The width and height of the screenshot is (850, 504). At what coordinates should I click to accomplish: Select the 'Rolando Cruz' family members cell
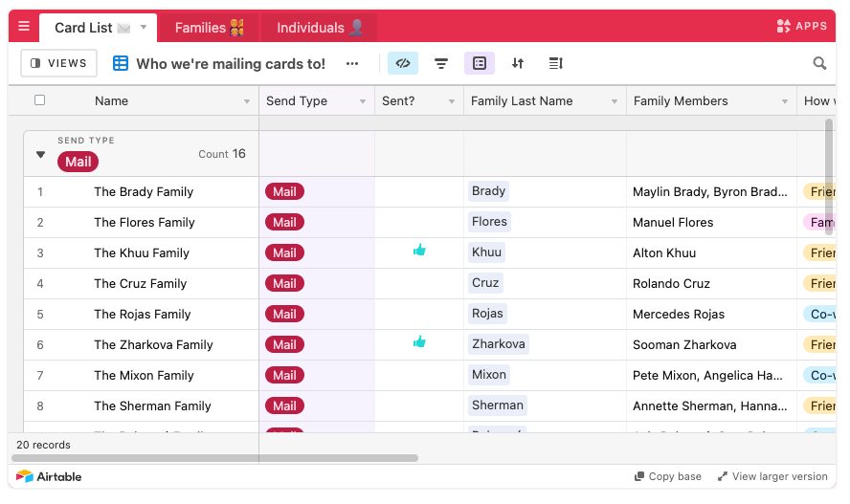click(x=711, y=284)
